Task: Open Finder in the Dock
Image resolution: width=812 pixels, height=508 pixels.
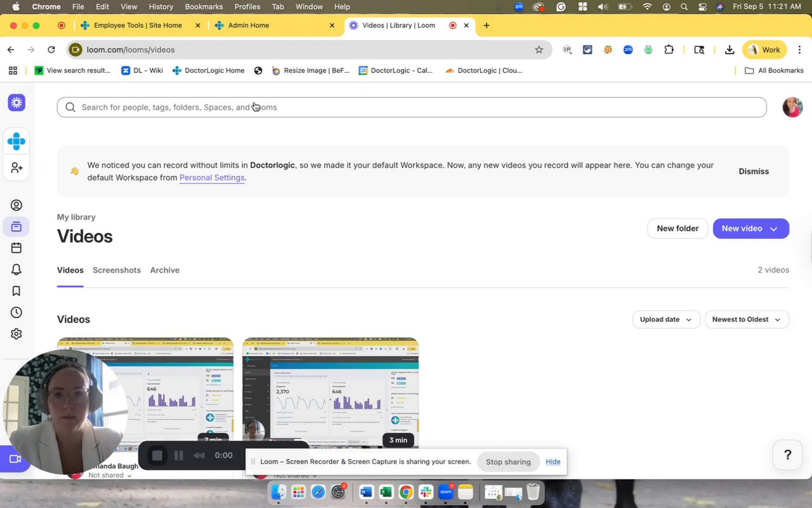Action: pos(278,491)
